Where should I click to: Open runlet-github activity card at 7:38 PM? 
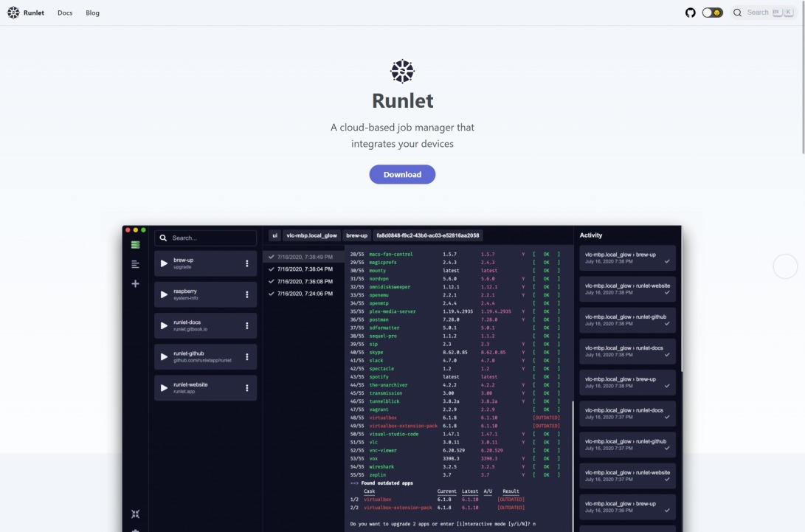click(x=627, y=320)
